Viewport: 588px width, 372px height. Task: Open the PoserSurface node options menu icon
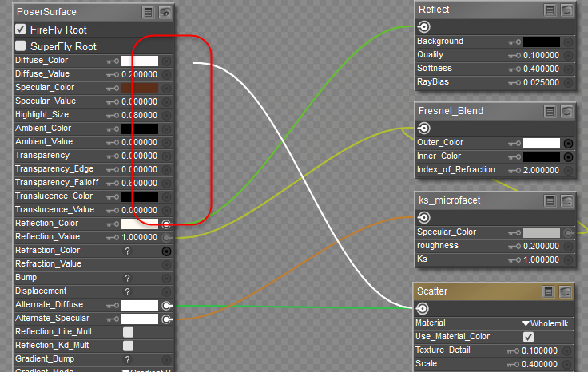tap(149, 12)
